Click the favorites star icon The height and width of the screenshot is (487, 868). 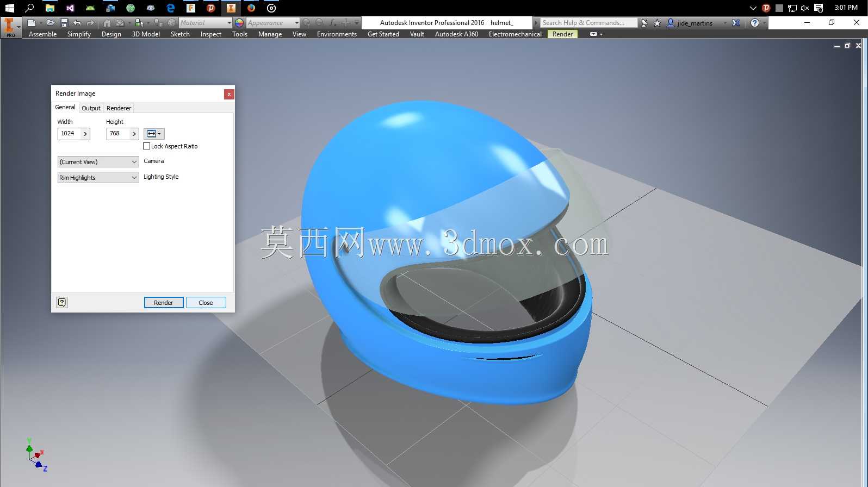[657, 23]
